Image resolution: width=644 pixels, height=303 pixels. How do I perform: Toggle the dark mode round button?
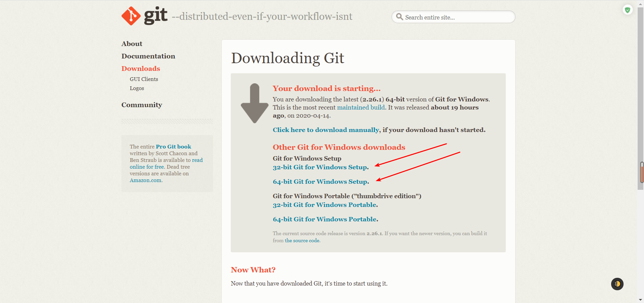point(617,284)
